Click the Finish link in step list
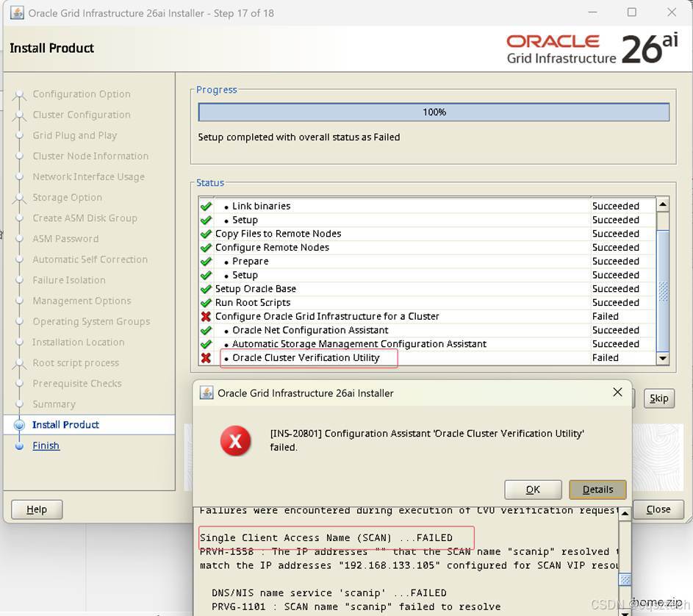This screenshot has width=693, height=616. [46, 445]
